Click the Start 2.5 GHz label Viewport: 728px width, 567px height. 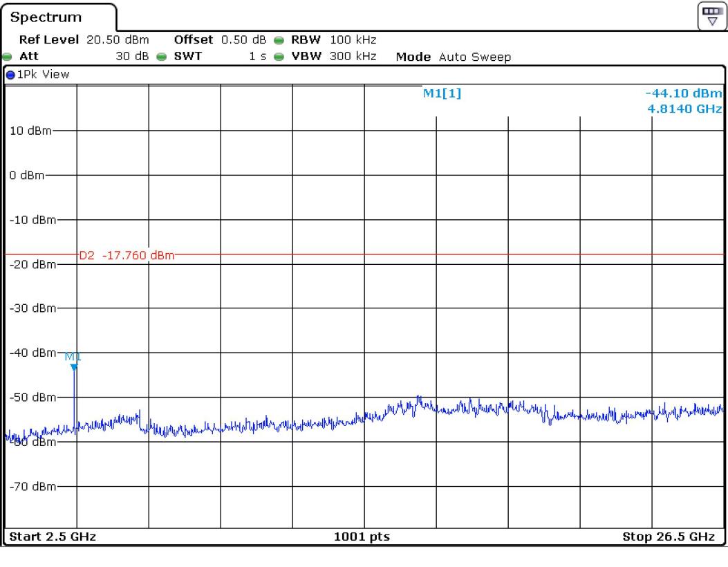click(x=53, y=537)
